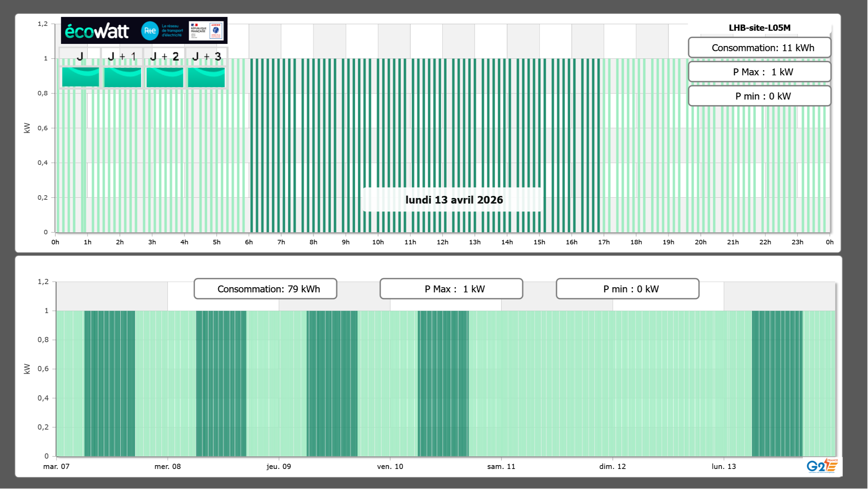Click the lun. 13 weekly axis label
The height and width of the screenshot is (489, 868).
click(724, 467)
